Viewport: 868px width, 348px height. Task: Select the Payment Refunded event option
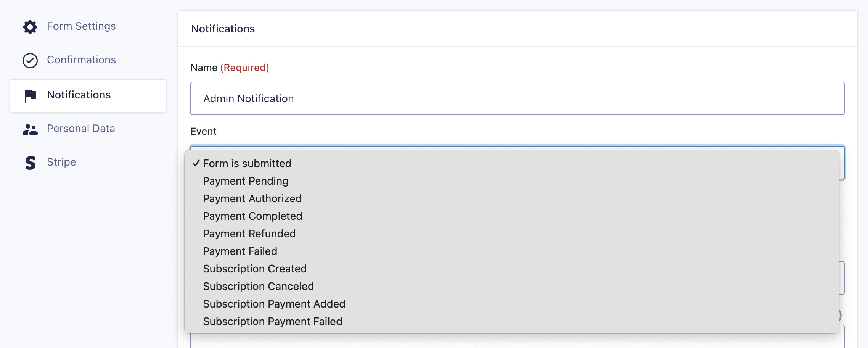(511, 234)
